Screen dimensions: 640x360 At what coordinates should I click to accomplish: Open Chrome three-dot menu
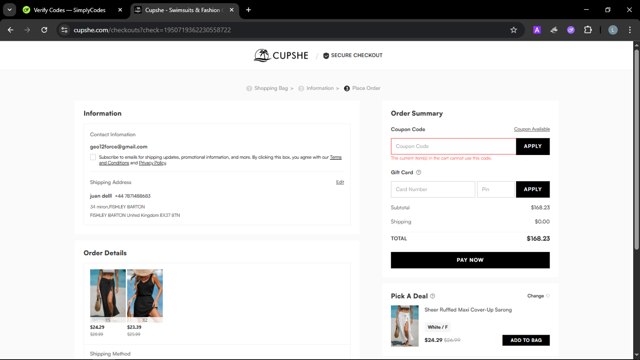630,30
